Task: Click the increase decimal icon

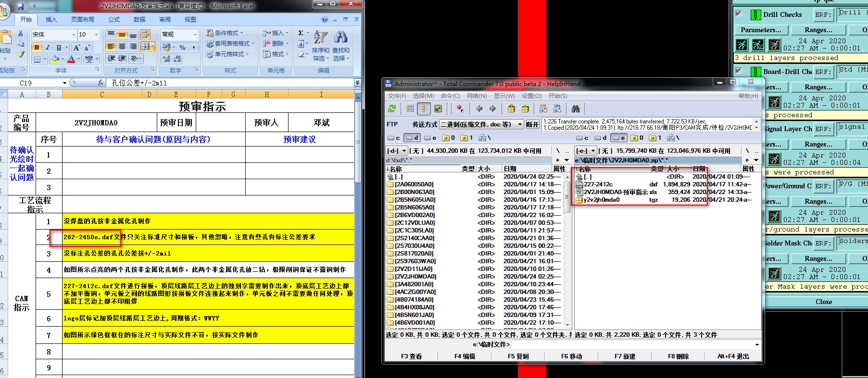Action: (166, 59)
